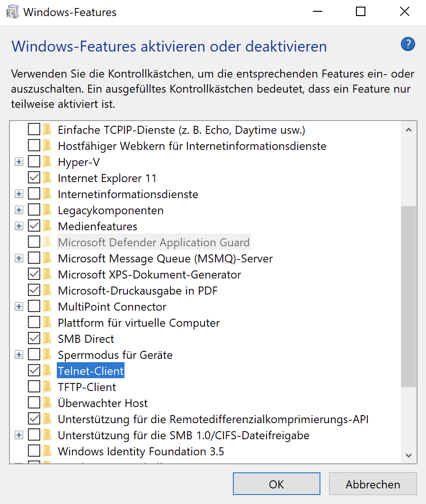Click the scrollbar up arrow

click(x=408, y=130)
